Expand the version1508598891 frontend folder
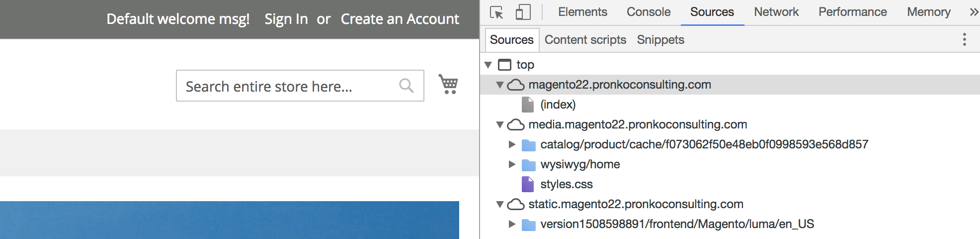Viewport: 980px width, 239px height. (512, 224)
